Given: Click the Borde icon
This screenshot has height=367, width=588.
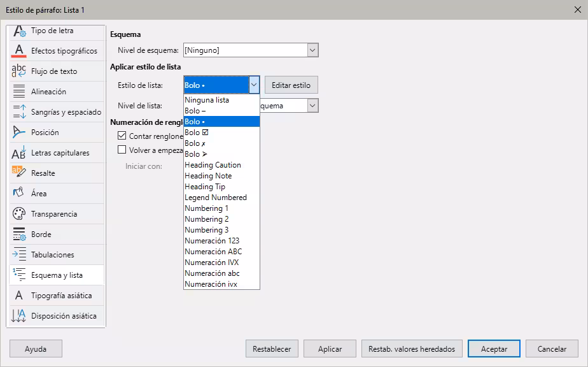Looking at the screenshot, I should [18, 234].
